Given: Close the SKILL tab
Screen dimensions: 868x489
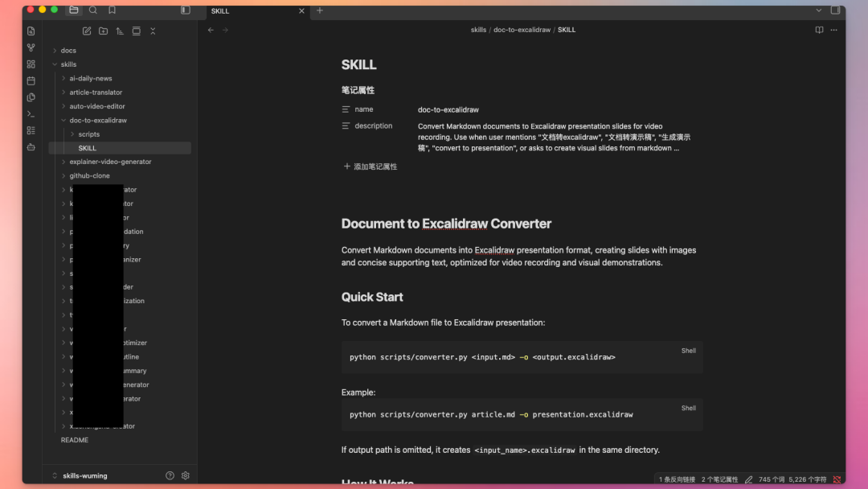Looking at the screenshot, I should coord(301,11).
